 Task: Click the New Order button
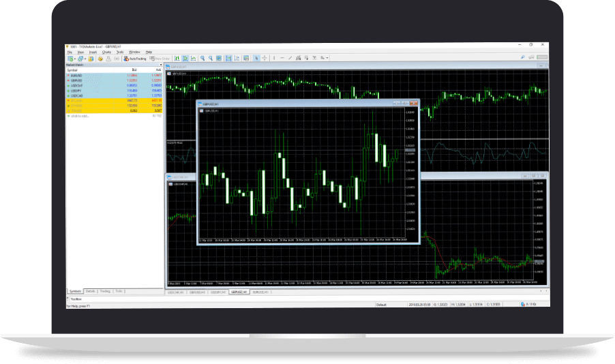click(x=161, y=59)
